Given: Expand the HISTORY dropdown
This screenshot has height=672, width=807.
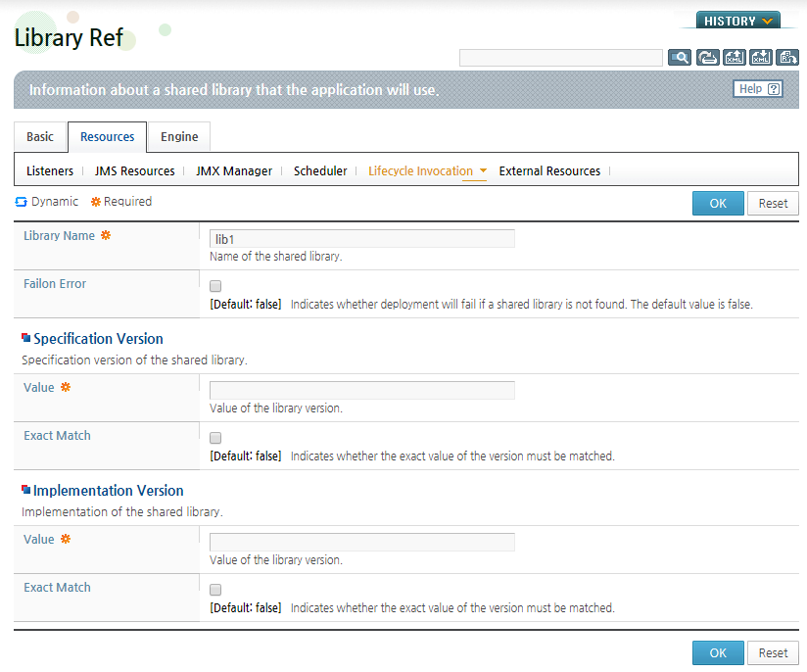Looking at the screenshot, I should tap(738, 21).
